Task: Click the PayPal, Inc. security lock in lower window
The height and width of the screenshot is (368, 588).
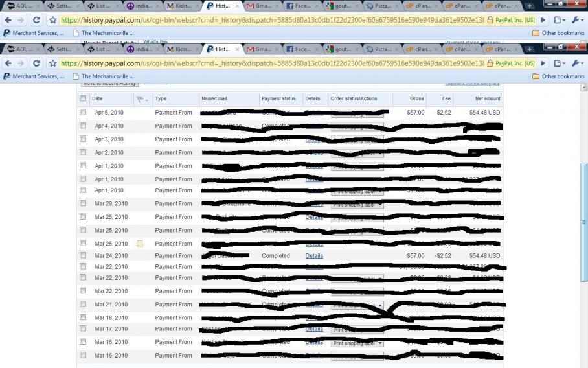Action: (511, 63)
